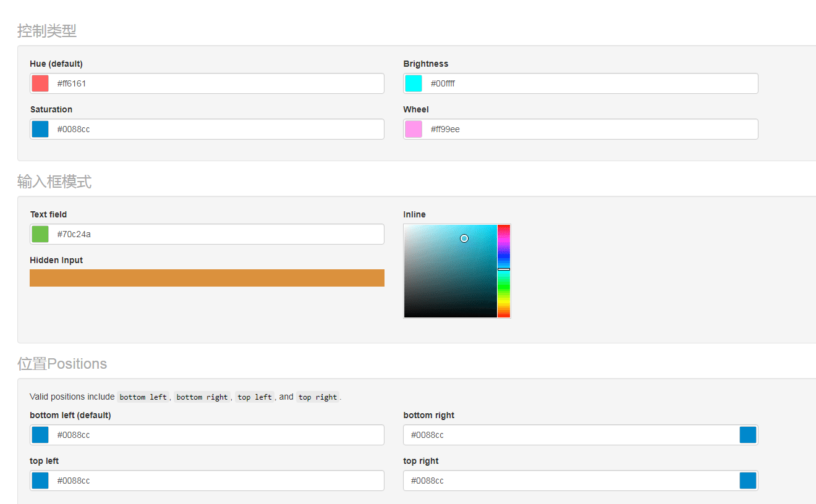This screenshot has height=504, width=816.
Task: Focus the top right color input
Action: 580,481
